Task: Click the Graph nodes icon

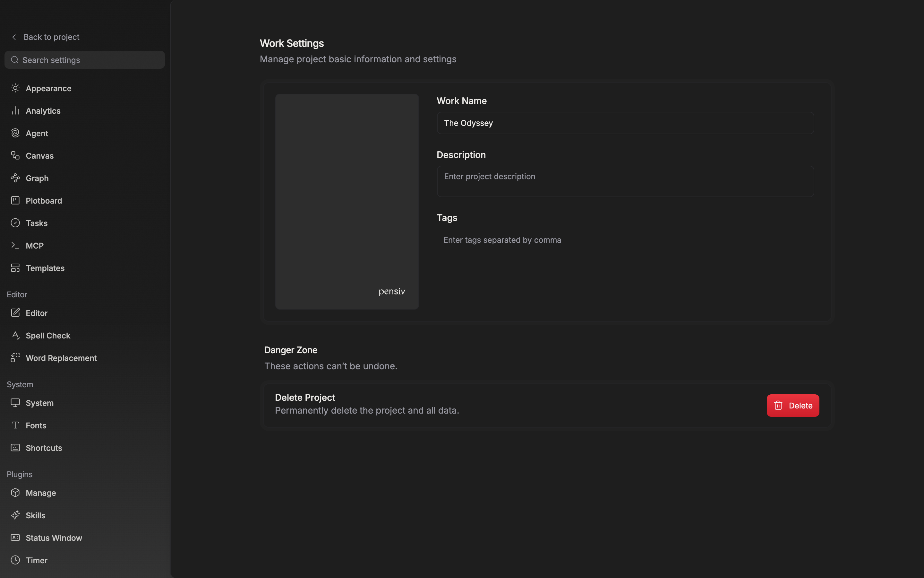Action: click(x=15, y=178)
